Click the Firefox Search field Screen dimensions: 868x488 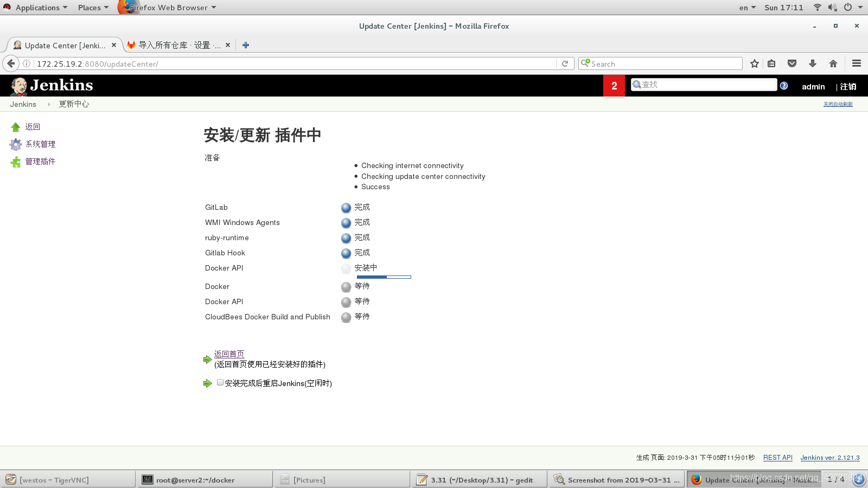point(660,63)
